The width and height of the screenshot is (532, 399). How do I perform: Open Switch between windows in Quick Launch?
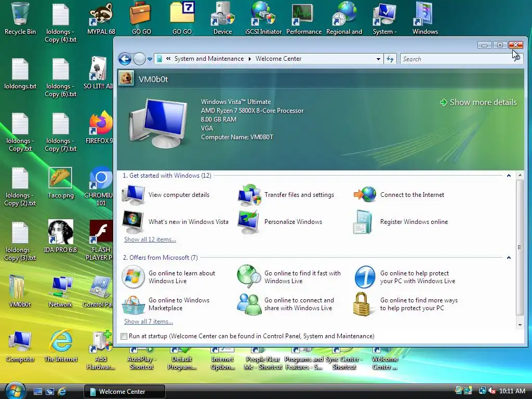tap(50, 391)
